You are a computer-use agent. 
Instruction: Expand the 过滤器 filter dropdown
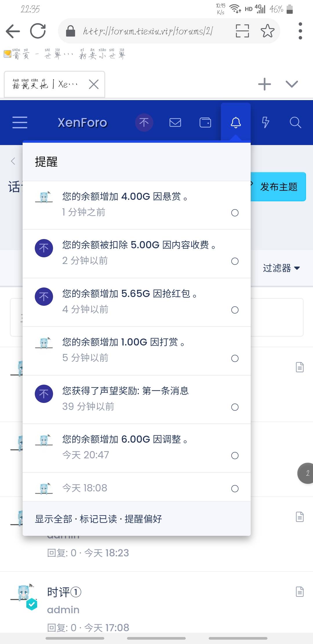pos(281,268)
